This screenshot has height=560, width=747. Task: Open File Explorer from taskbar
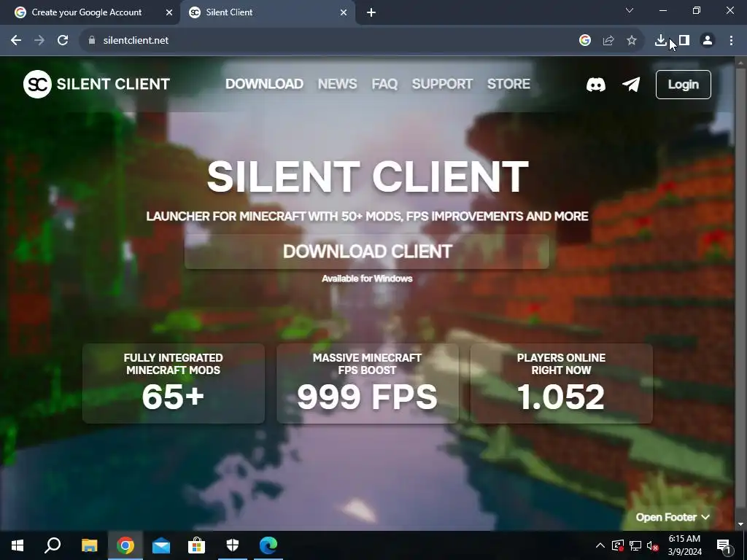coord(89,545)
